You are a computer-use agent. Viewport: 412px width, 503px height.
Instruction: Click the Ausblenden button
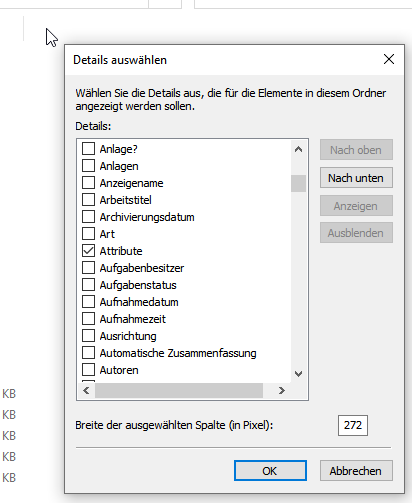pos(356,233)
